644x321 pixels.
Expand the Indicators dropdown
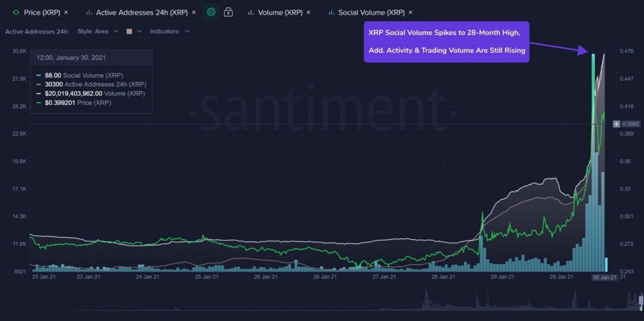point(170,31)
